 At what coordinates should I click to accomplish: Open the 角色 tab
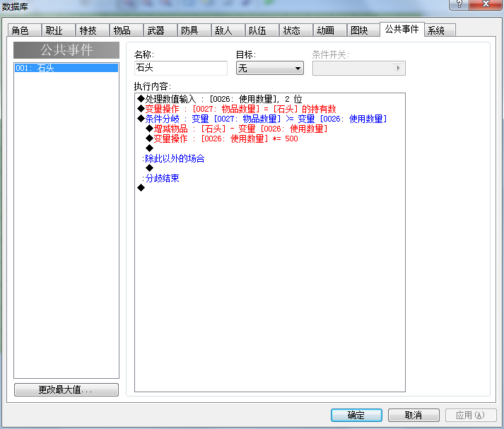(25, 30)
